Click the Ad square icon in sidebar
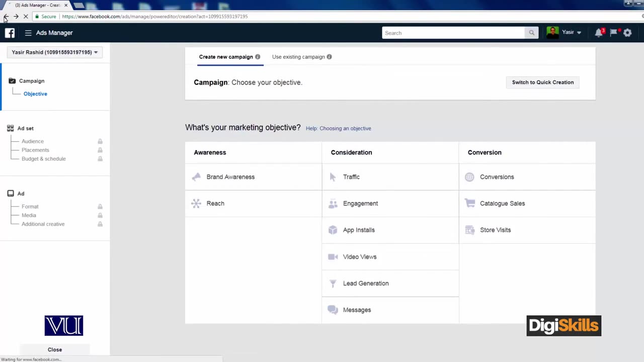Image resolution: width=644 pixels, height=362 pixels. [11, 194]
